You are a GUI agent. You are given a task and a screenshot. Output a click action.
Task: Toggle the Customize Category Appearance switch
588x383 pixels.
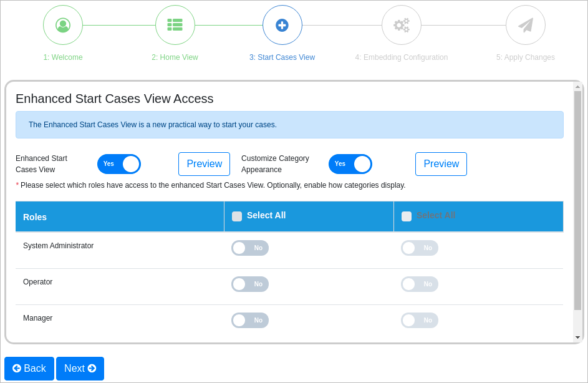350,164
